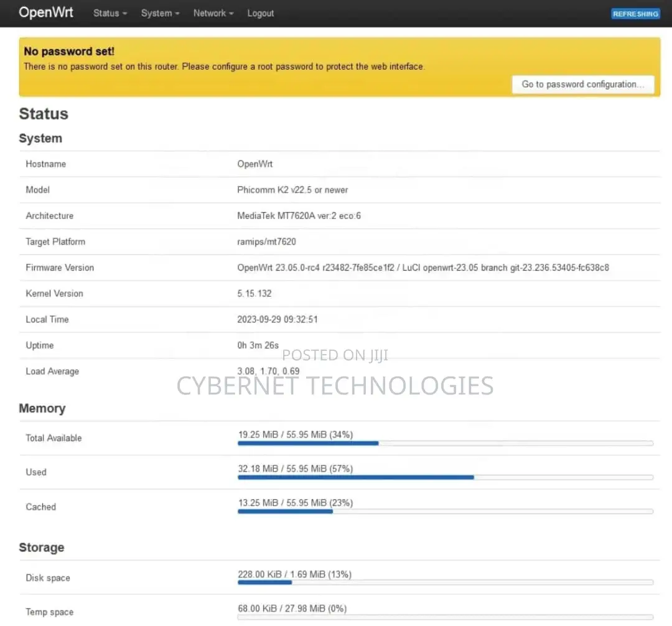Click the Hostname row label
Screen dimensions: 672x626
46,164
